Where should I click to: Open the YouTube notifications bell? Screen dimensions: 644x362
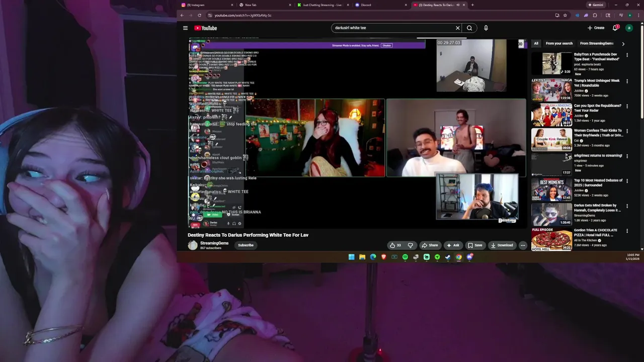point(615,28)
